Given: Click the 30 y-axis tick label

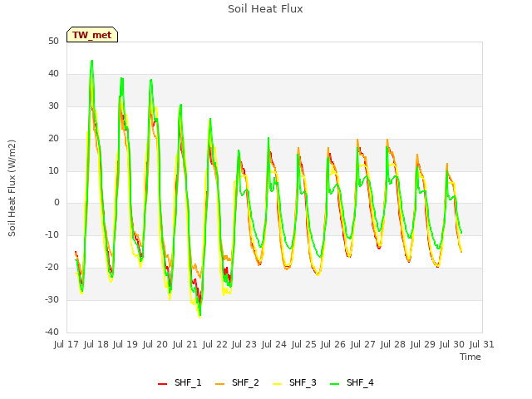Looking at the screenshot, I should click(53, 106).
